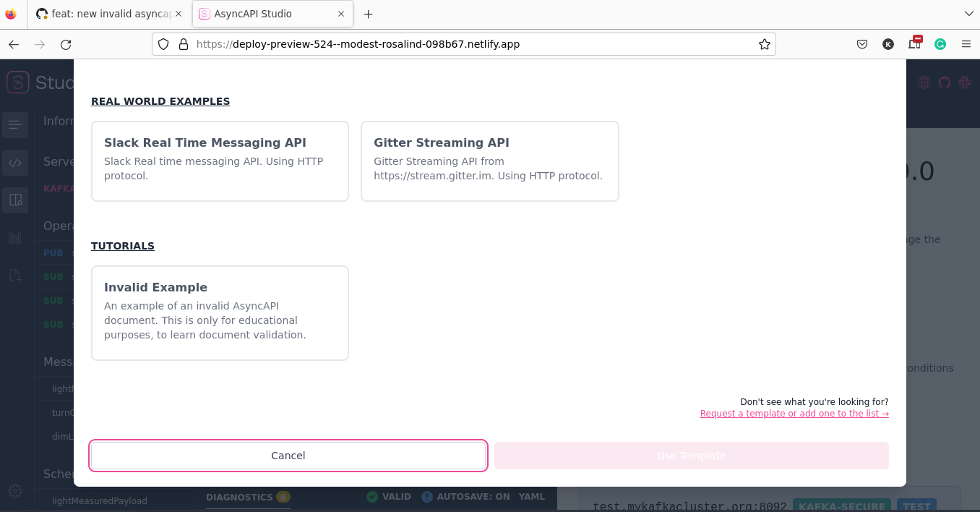
Task: Open the new file sidebar icon
Action: pyautogui.click(x=15, y=275)
